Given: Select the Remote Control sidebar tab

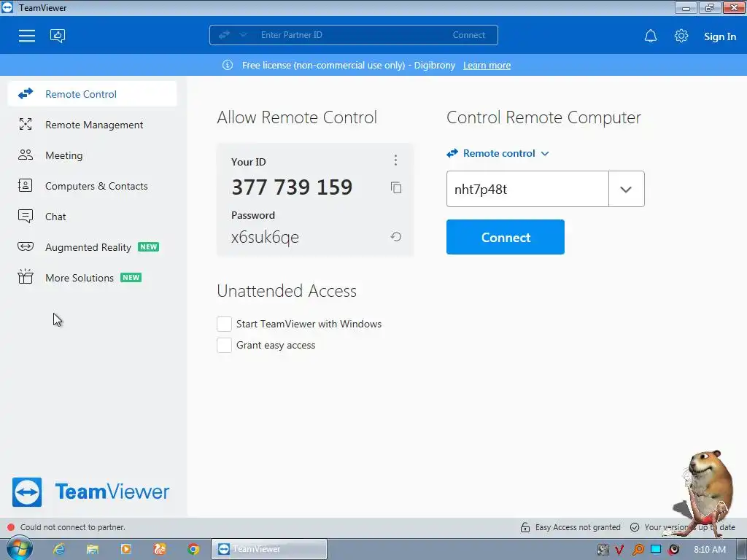Looking at the screenshot, I should click(x=93, y=94).
